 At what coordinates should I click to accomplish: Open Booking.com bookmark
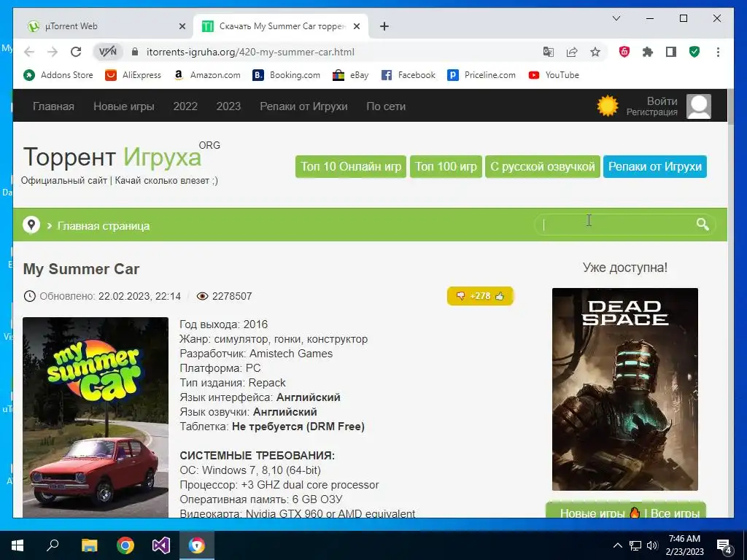pyautogui.click(x=286, y=75)
